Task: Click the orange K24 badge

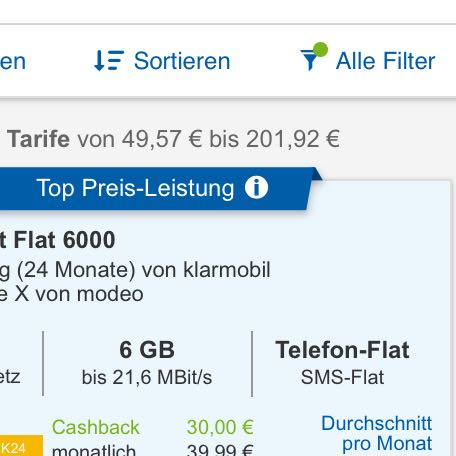Action: click(x=21, y=446)
